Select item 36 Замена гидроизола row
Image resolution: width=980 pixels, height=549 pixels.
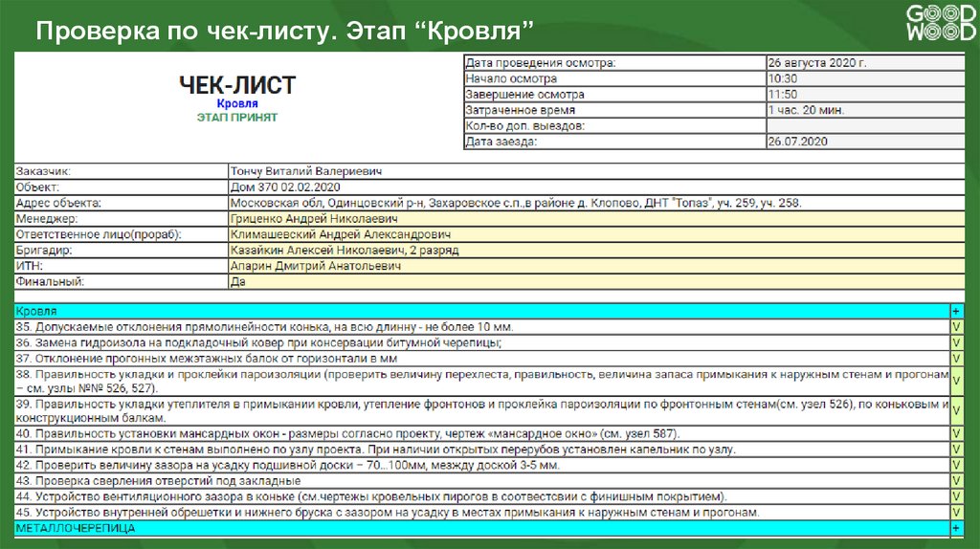coord(482,343)
